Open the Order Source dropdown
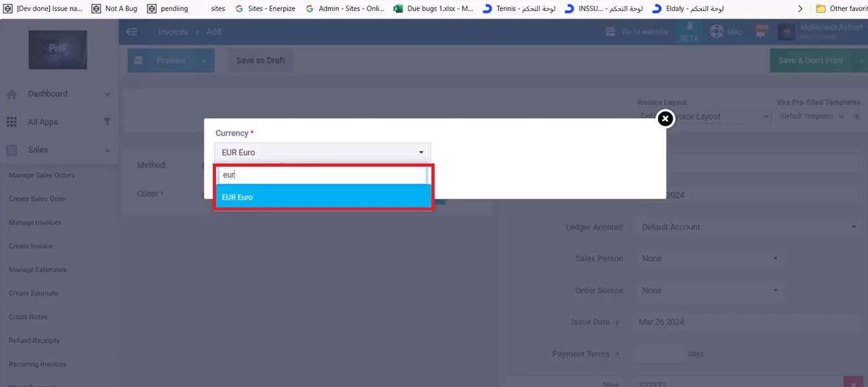The image size is (868, 387). [x=710, y=291]
